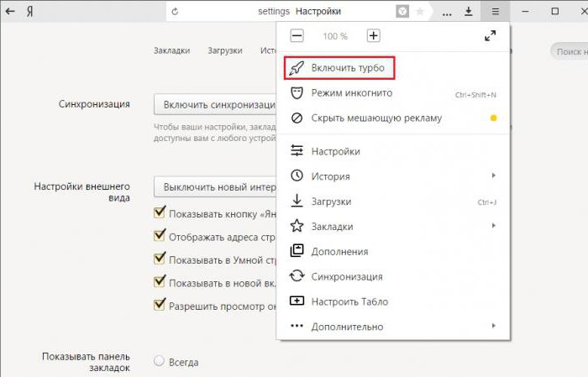Bookmark the page with the star icon
588x377 pixels.
(420, 12)
